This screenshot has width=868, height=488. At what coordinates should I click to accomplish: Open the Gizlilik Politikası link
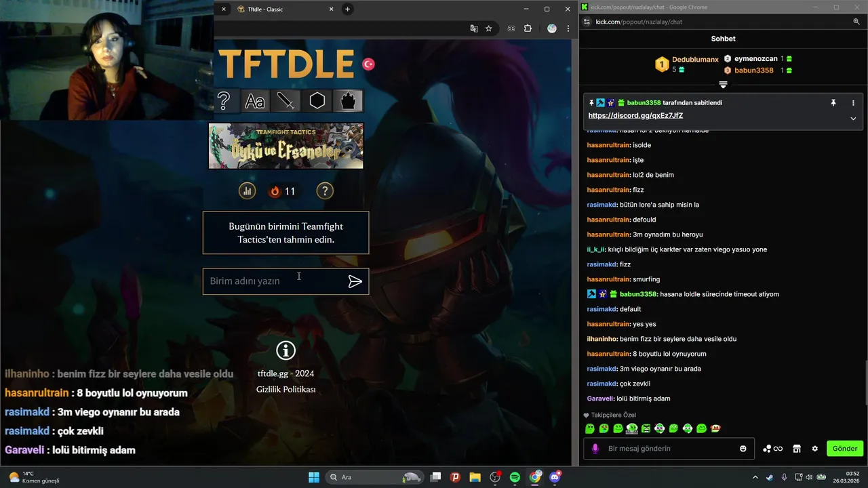pos(286,389)
